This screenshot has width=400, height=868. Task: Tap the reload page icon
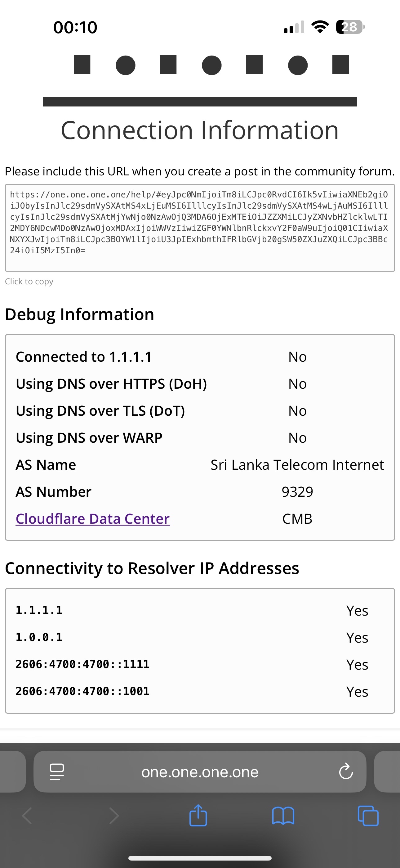tap(345, 772)
